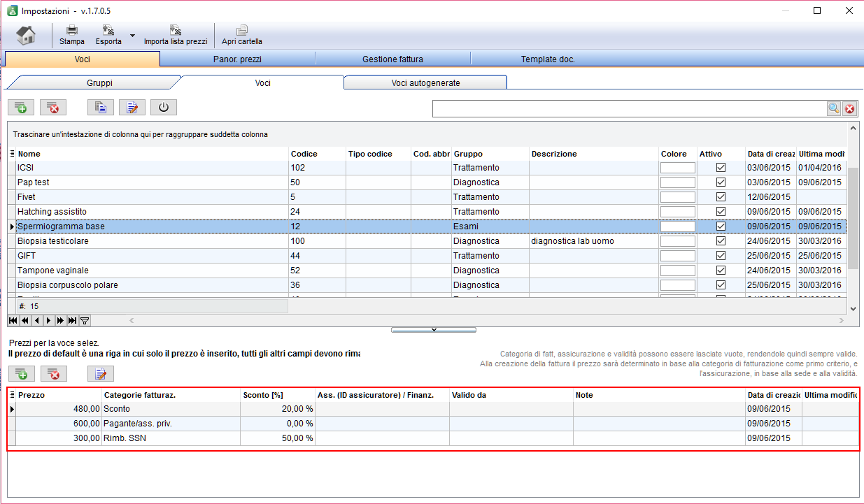864x504 pixels.
Task: Click Importa lista prezzi icon
Action: click(176, 35)
